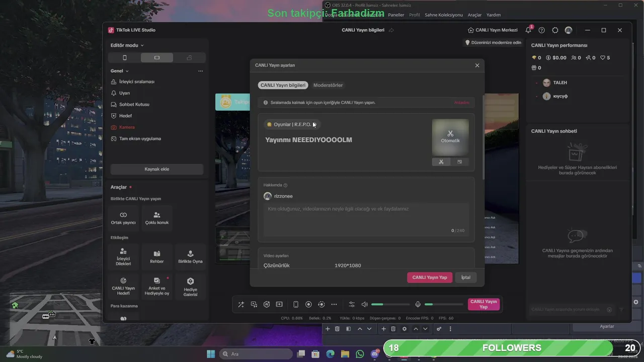Click viewer TALEH in performance panel
This screenshot has width=644, height=362.
[560, 82]
